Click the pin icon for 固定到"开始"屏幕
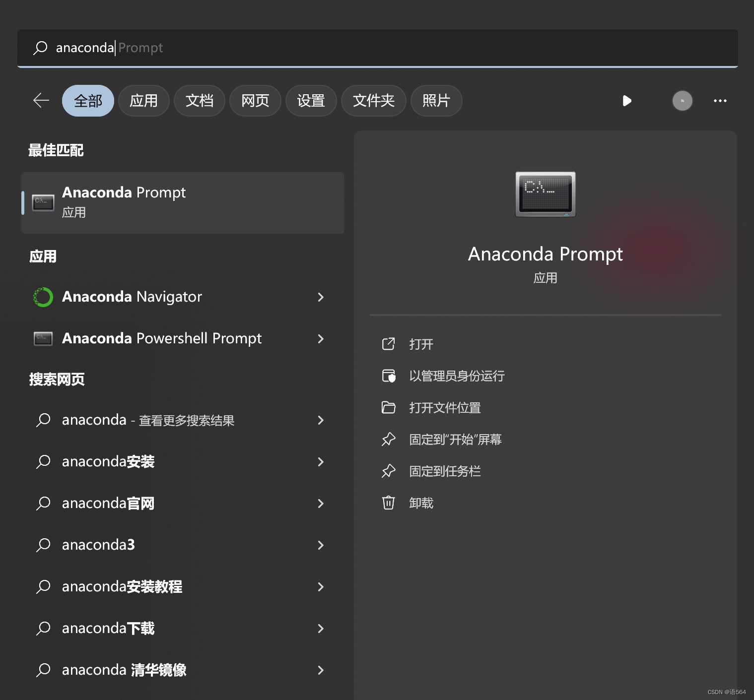The height and width of the screenshot is (700, 754). point(388,439)
